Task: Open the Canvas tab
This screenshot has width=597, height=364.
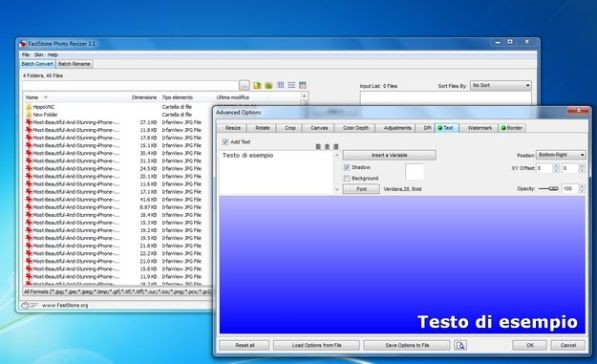Action: [319, 128]
